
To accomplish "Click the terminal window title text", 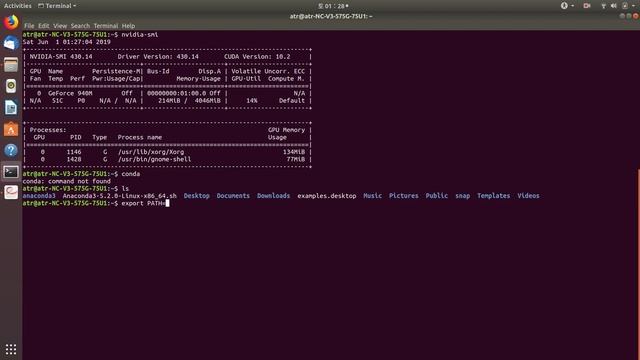I will 331,16.
